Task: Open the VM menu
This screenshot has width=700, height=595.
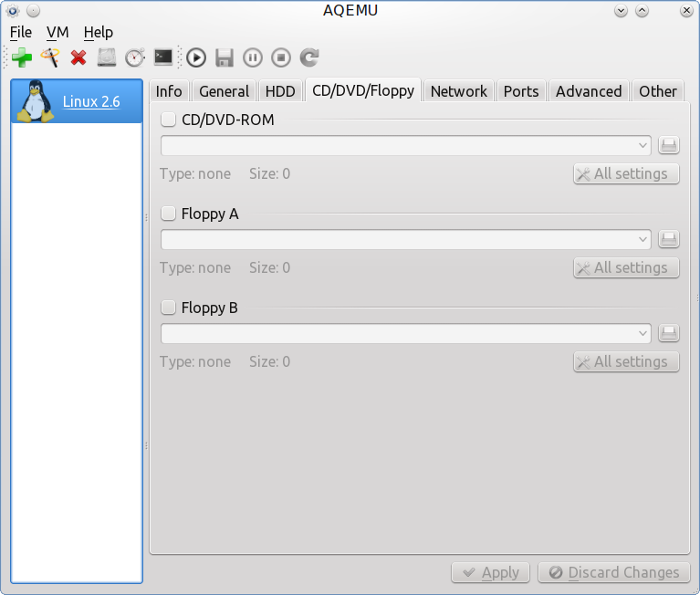Action: pos(57,32)
